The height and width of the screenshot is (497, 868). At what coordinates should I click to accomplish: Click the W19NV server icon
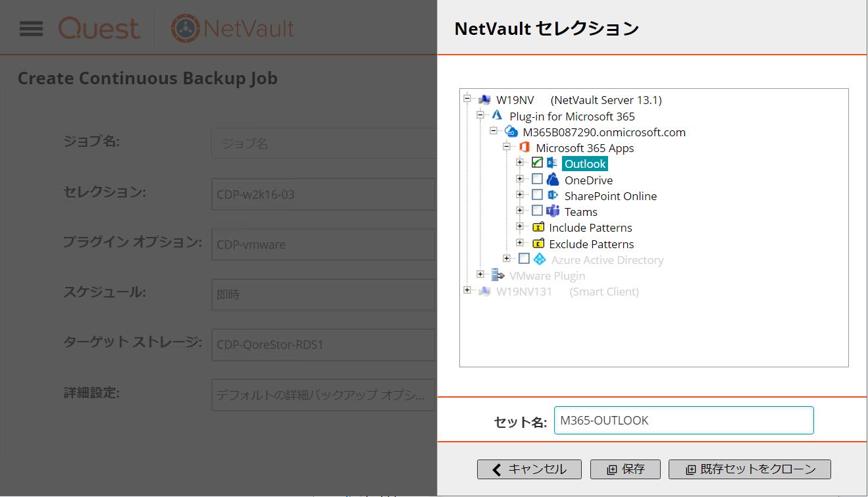(485, 100)
